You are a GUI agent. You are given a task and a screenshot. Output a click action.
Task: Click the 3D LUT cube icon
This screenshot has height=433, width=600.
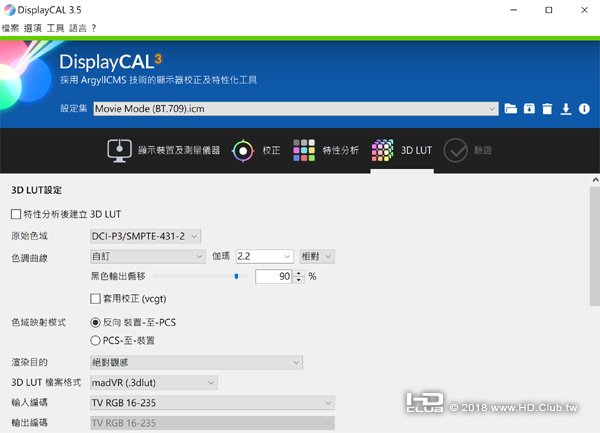click(382, 150)
